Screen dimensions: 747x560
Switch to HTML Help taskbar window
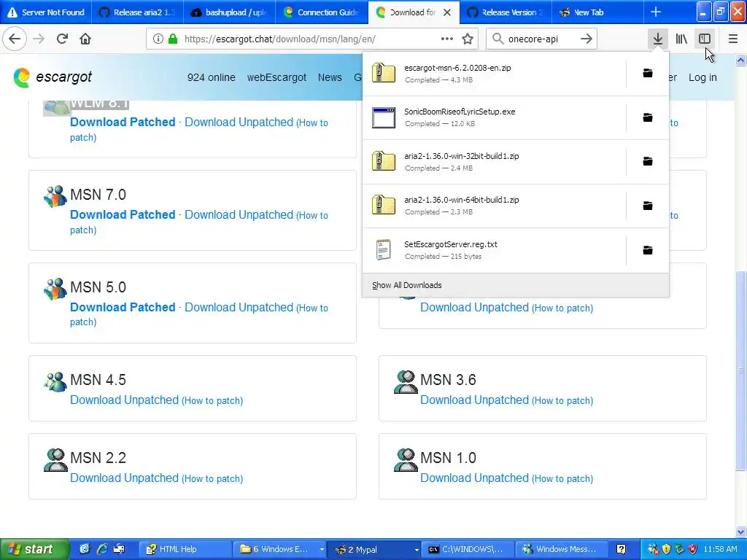[186, 549]
